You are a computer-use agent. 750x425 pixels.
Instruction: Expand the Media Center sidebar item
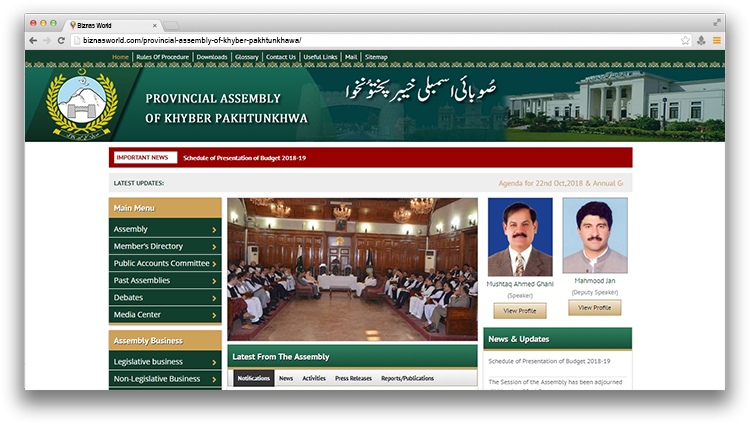tap(165, 314)
